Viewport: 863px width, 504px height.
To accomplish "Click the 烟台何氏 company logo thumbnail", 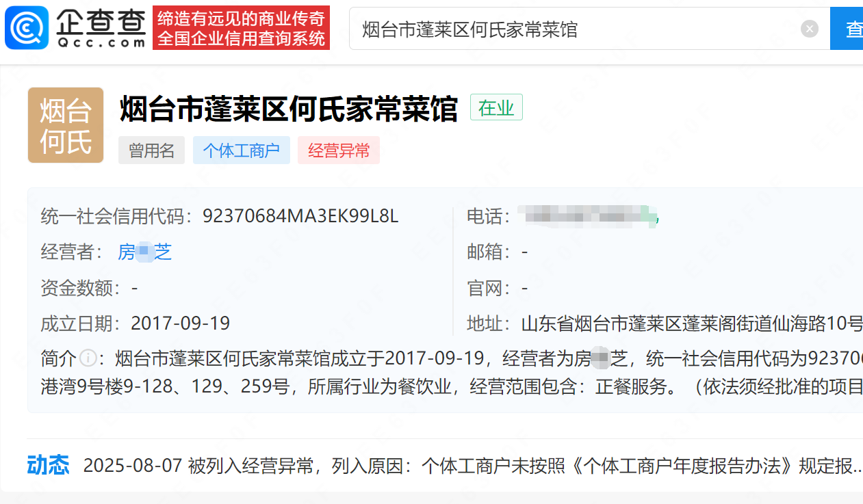I will pyautogui.click(x=66, y=125).
